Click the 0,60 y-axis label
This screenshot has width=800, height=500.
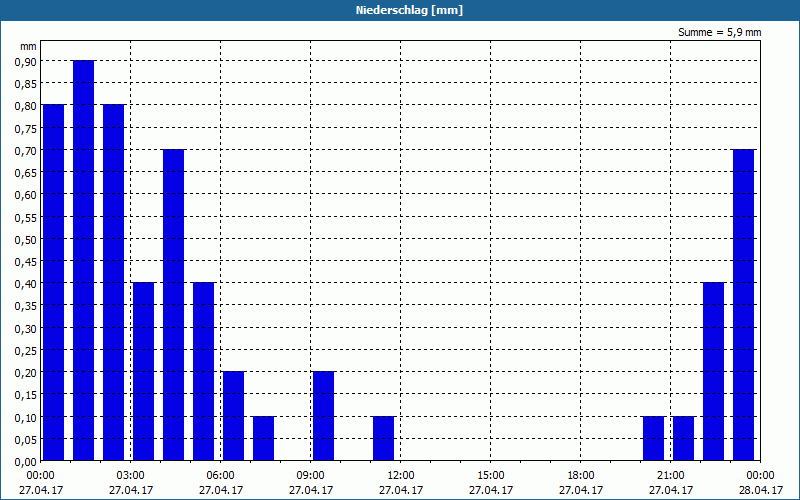pos(25,194)
